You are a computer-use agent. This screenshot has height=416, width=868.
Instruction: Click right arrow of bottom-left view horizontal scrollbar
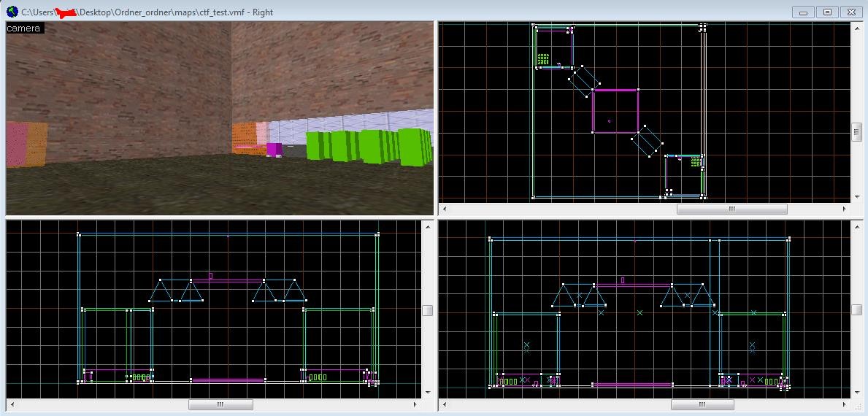[x=415, y=404]
